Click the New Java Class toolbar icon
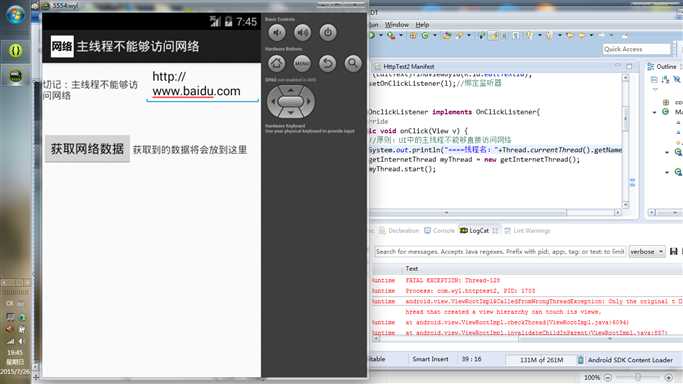The width and height of the screenshot is (683, 384). (x=425, y=36)
